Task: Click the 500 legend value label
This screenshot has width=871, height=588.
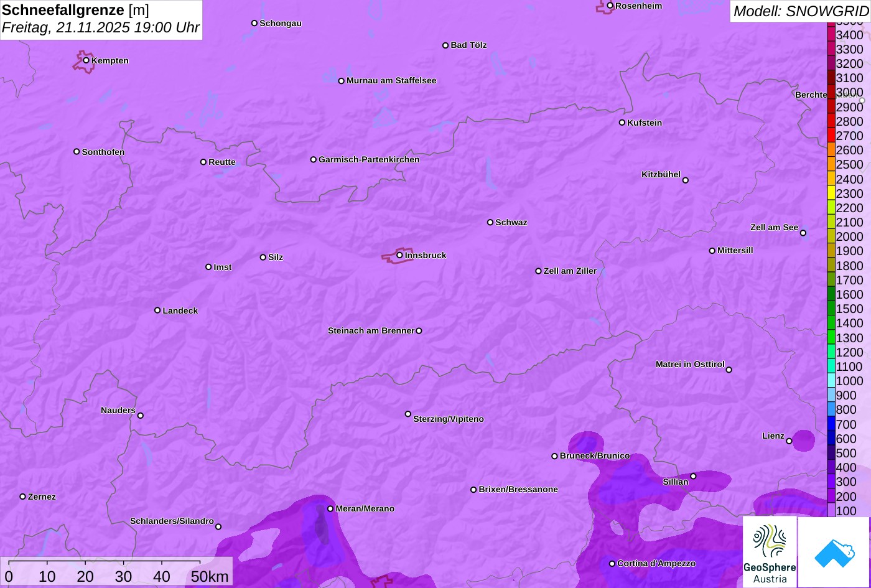Action: pos(847,453)
